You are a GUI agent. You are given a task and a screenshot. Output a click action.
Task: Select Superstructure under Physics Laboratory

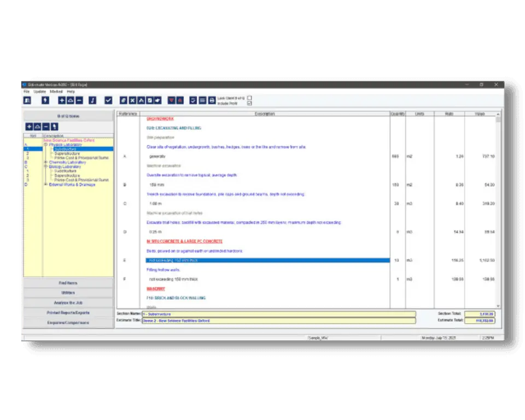(x=67, y=154)
